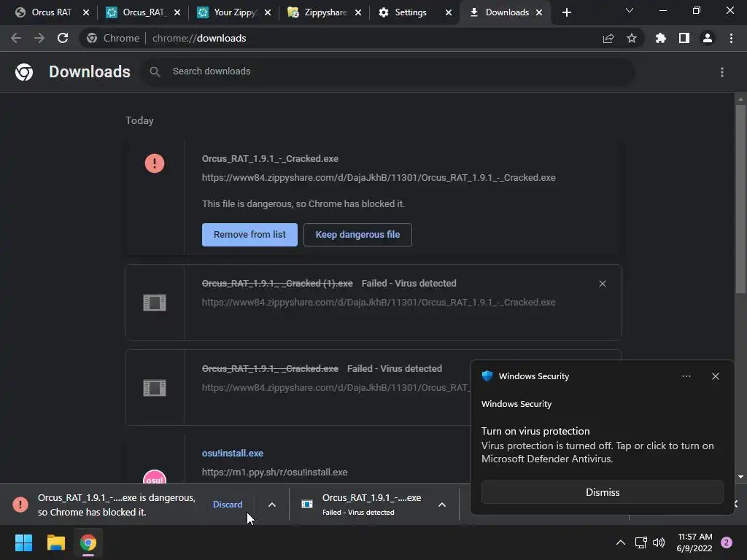The image size is (747, 560).
Task: Click the Windows Security shield icon
Action: (x=487, y=376)
